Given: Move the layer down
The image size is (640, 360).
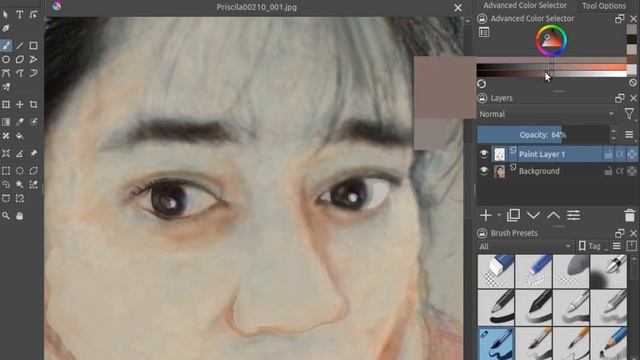Looking at the screenshot, I should tap(533, 215).
